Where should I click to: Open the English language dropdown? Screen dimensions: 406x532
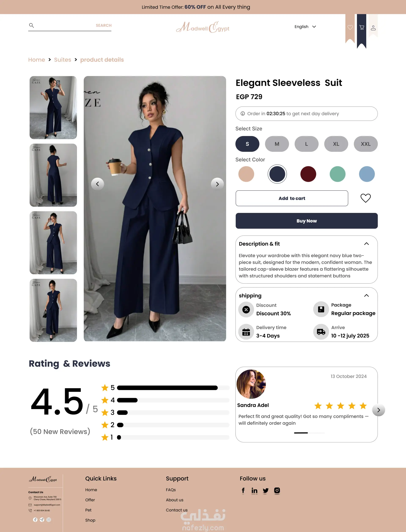305,27
